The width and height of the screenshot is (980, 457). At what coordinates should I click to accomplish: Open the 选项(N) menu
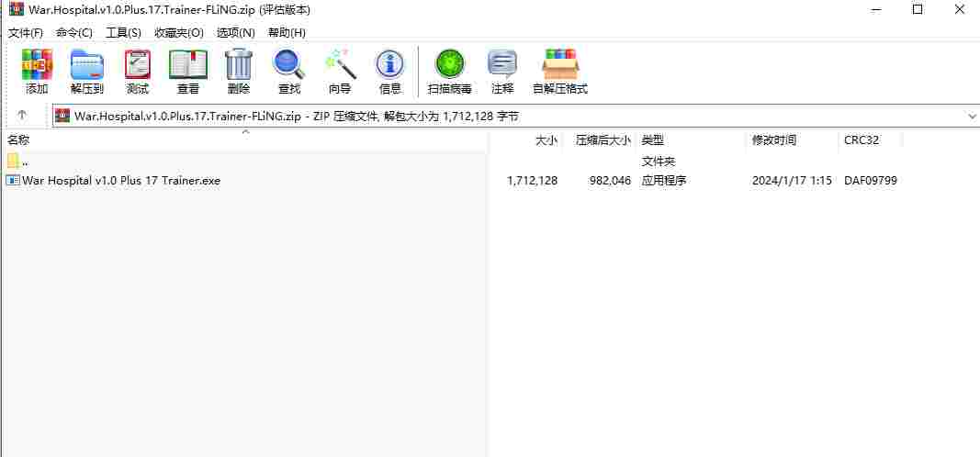click(236, 32)
